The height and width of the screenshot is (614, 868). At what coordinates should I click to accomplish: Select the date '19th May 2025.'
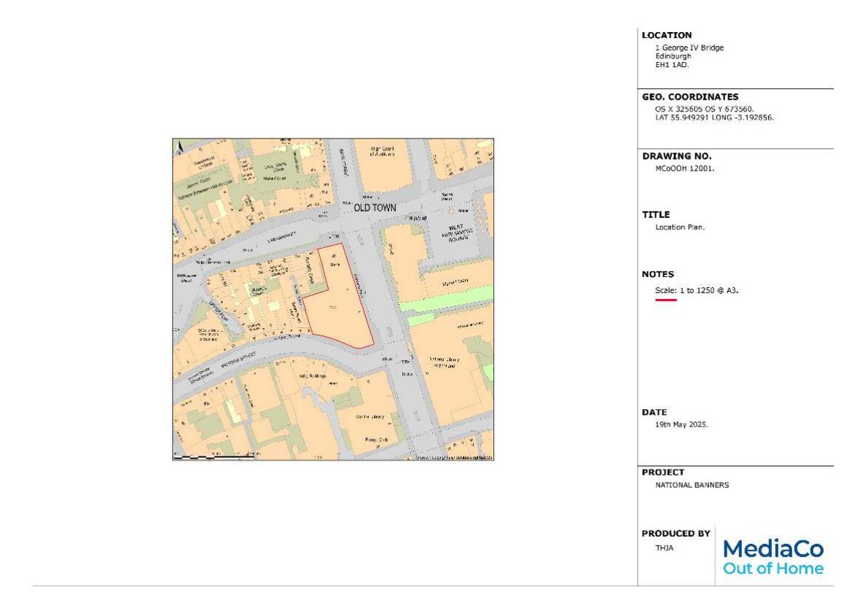[681, 424]
